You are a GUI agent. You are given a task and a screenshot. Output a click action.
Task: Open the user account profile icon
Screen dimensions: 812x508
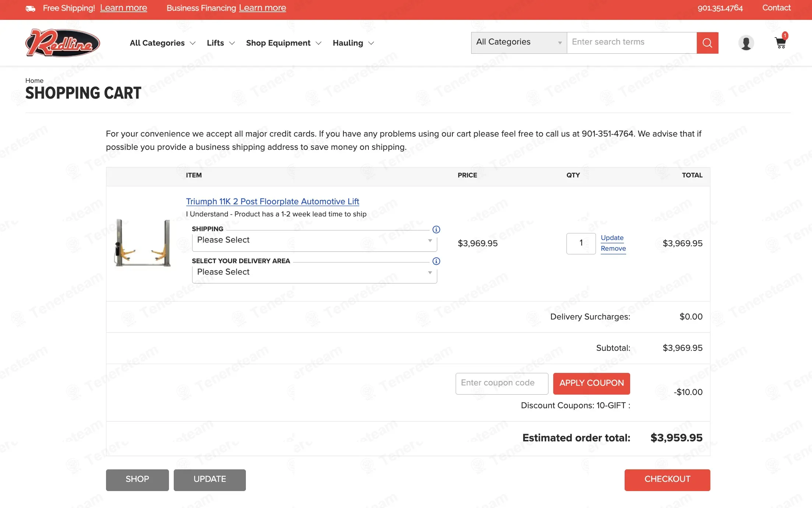click(x=746, y=43)
